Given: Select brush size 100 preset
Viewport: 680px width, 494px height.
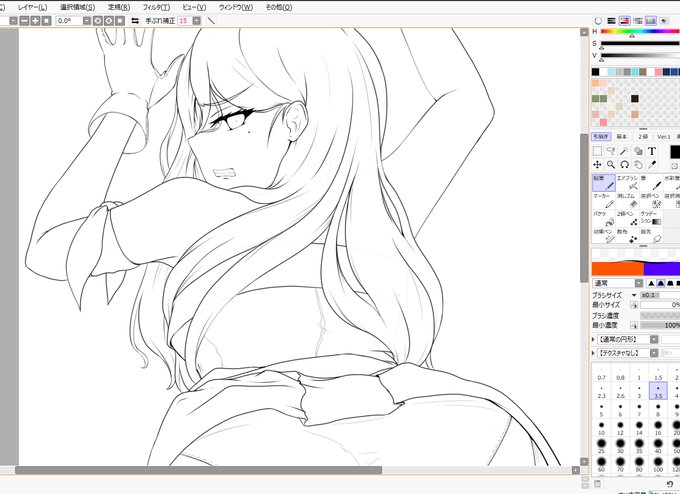Looking at the screenshot, I should (x=658, y=465).
